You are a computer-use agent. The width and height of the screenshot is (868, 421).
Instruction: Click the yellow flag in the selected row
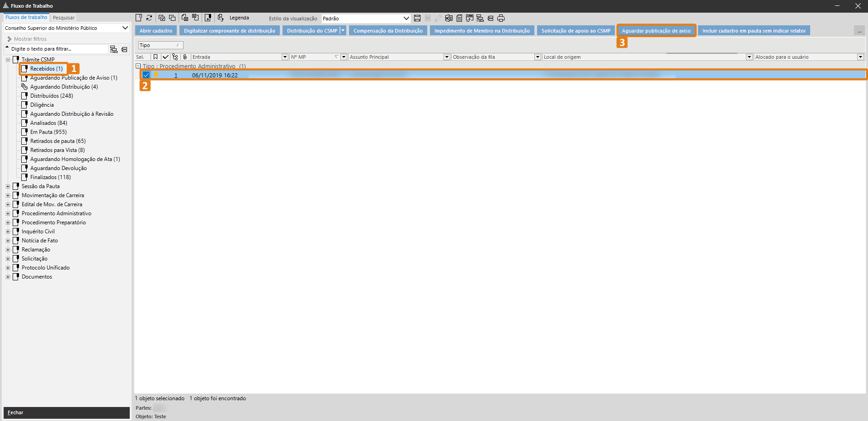point(156,75)
